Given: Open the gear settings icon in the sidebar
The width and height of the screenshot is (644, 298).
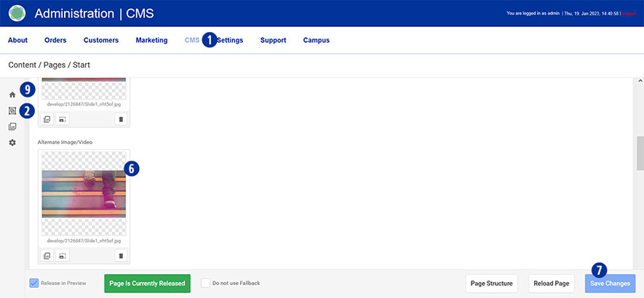Looking at the screenshot, I should [x=12, y=142].
